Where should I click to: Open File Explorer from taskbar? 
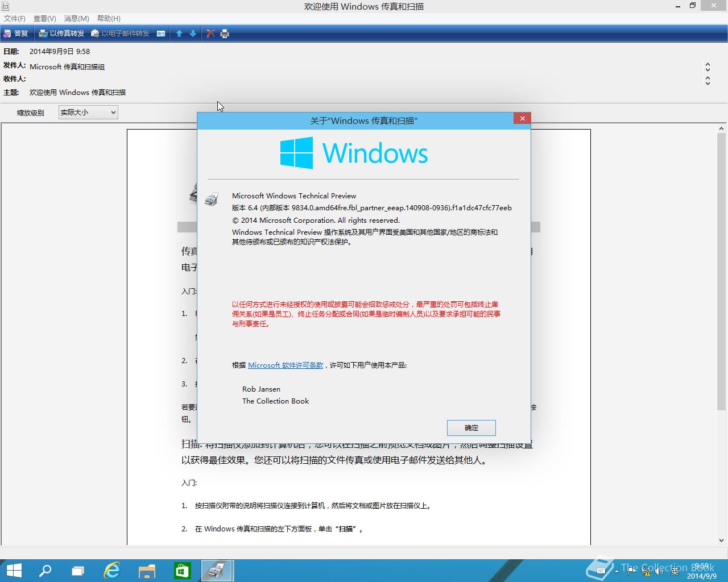coord(147,571)
